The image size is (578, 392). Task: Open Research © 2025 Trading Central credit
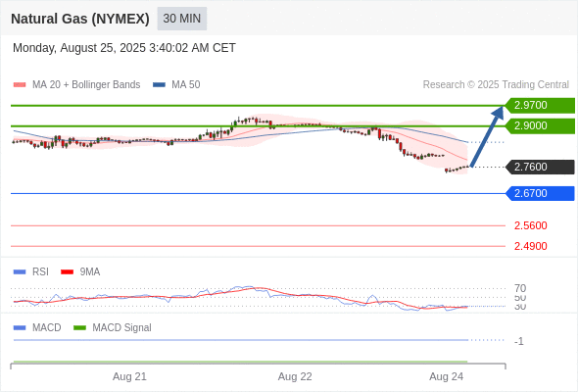[x=496, y=85]
